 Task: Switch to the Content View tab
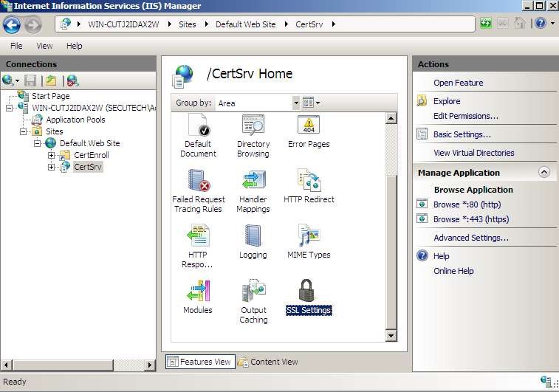[x=268, y=362]
